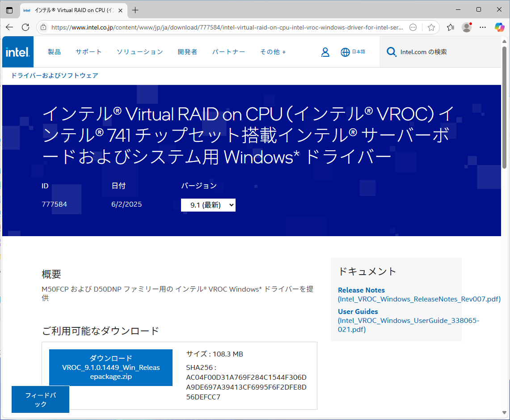Open browser settings and more menu
510x420 pixels.
click(483, 27)
